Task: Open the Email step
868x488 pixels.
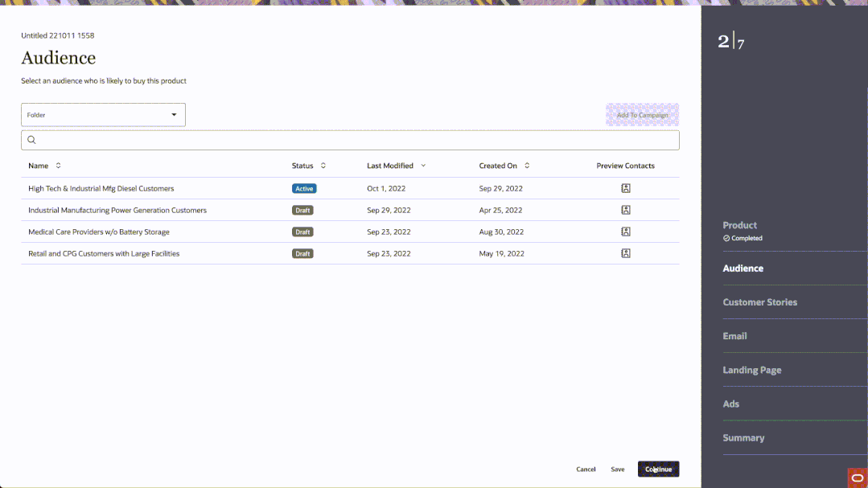Action: 734,336
